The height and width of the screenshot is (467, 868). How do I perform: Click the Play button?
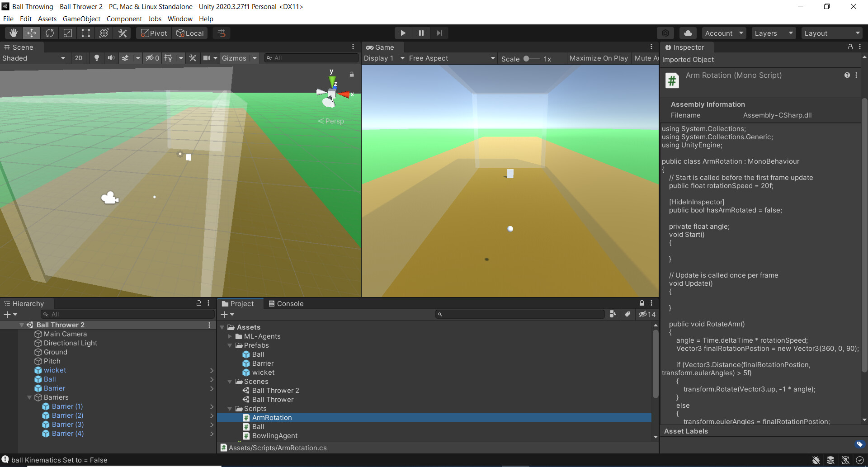coord(403,33)
